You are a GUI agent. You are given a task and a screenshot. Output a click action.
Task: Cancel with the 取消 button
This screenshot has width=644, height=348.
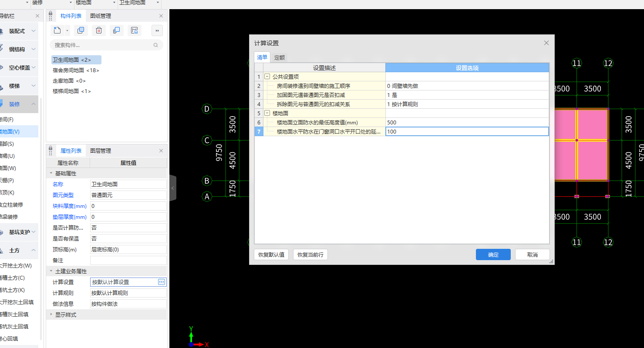(533, 254)
